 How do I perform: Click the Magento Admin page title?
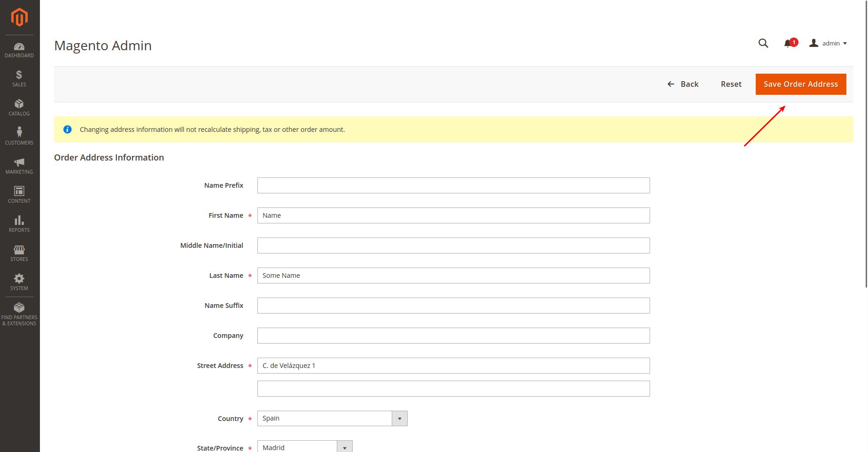click(103, 46)
